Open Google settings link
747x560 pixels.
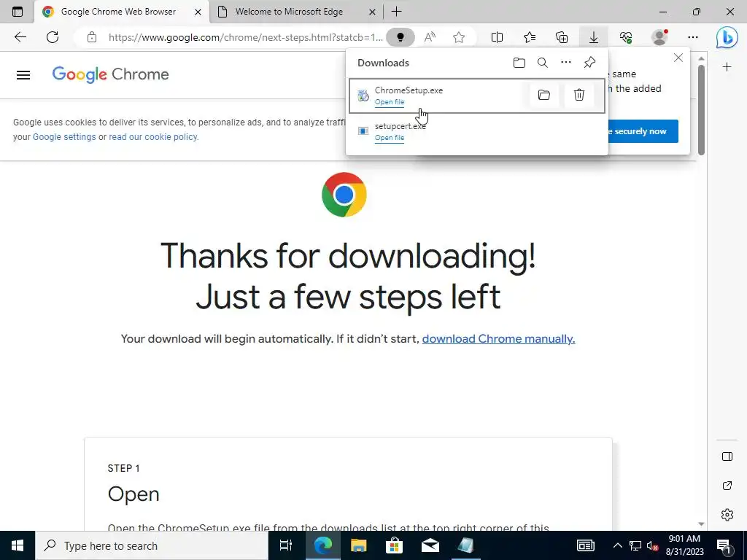tap(64, 137)
